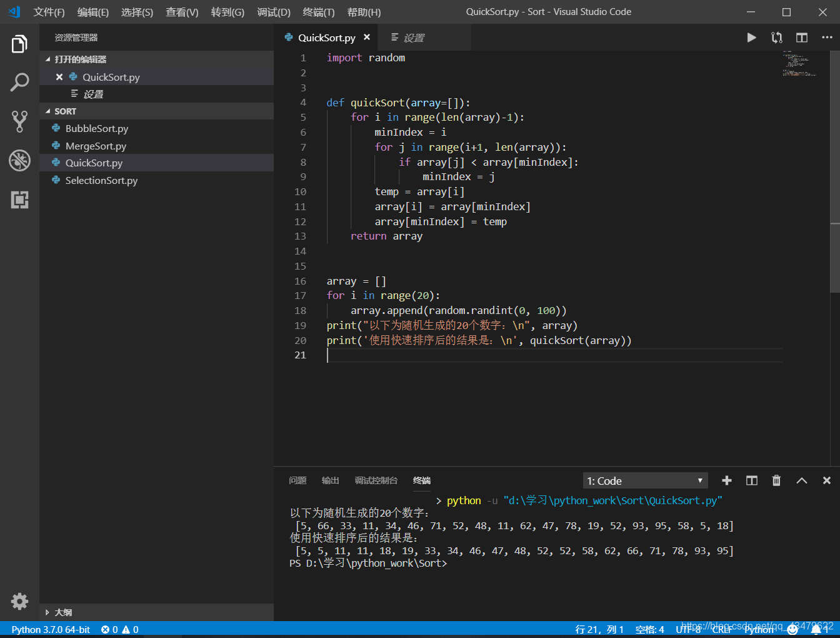
Task: Click the feedback smiley in the status bar
Action: 792,630
